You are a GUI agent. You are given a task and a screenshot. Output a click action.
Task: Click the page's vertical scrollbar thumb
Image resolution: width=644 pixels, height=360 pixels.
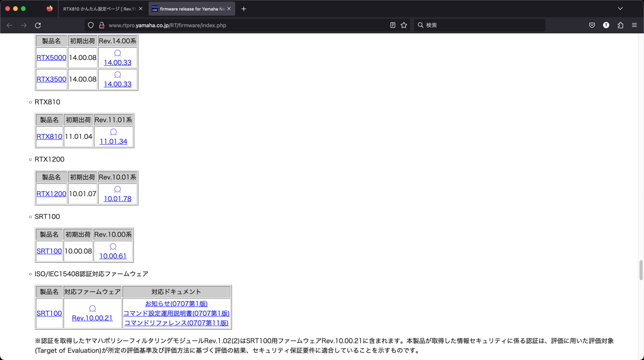(640, 270)
